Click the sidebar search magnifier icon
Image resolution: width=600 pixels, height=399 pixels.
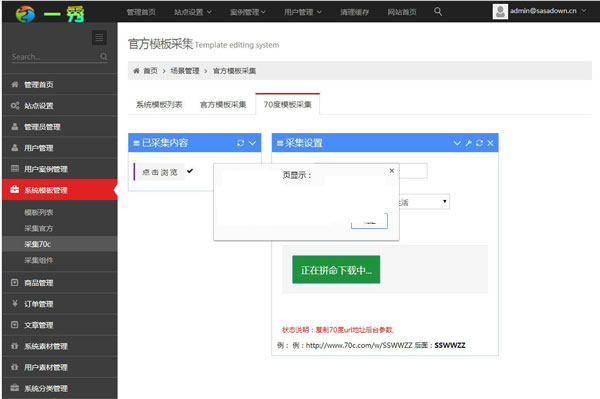pyautogui.click(x=103, y=57)
